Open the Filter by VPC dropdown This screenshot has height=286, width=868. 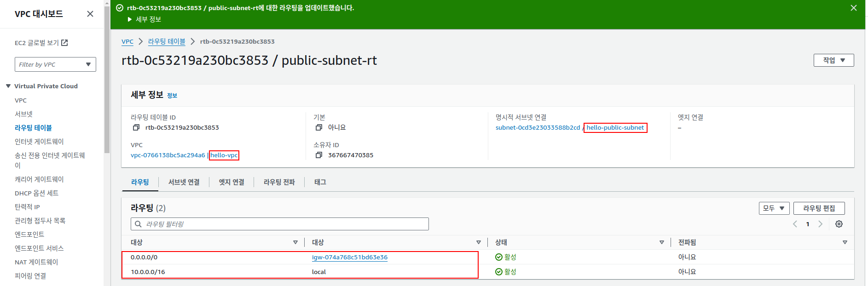55,64
